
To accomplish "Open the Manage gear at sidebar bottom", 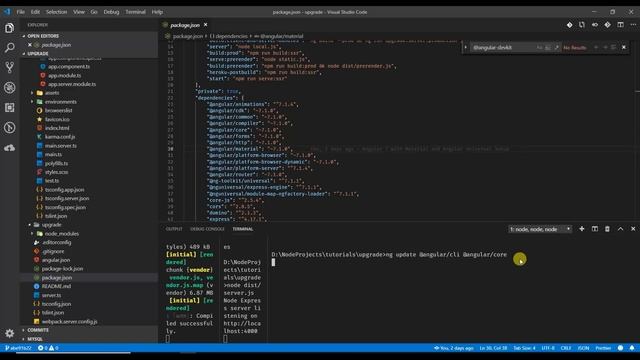I will point(9,333).
